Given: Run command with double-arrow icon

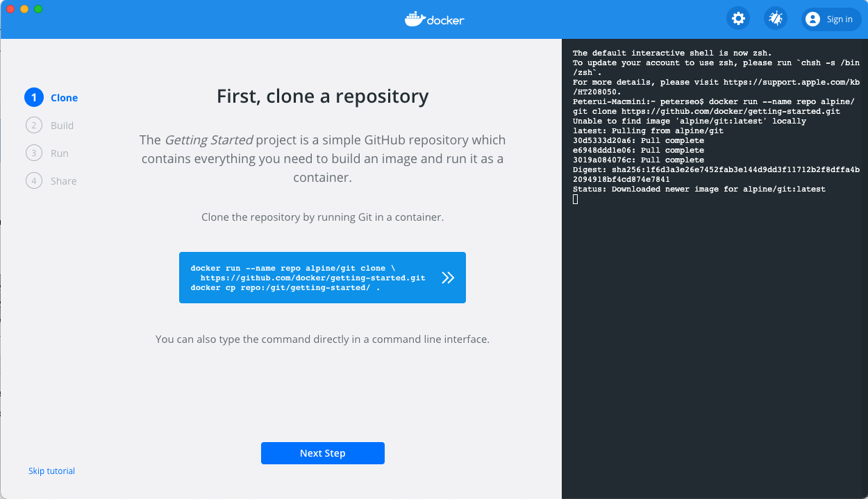Looking at the screenshot, I should point(448,278).
